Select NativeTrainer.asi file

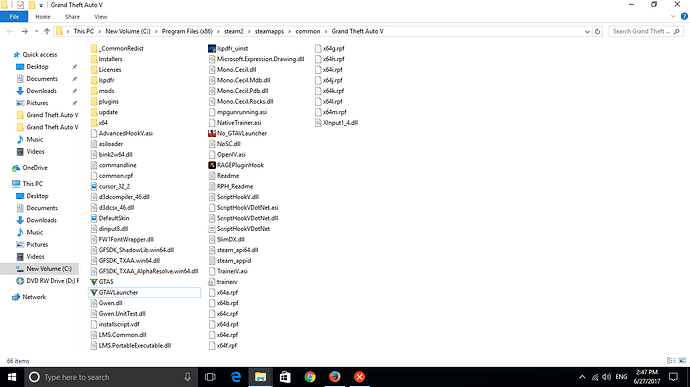[x=235, y=122]
